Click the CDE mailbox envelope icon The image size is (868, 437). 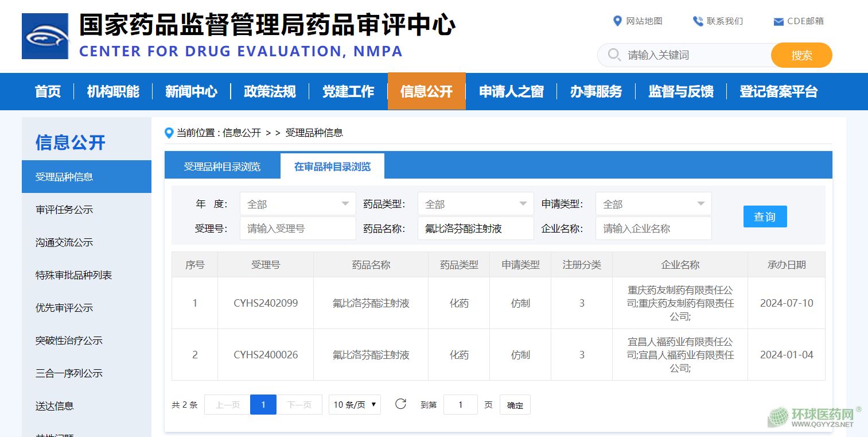coord(779,22)
